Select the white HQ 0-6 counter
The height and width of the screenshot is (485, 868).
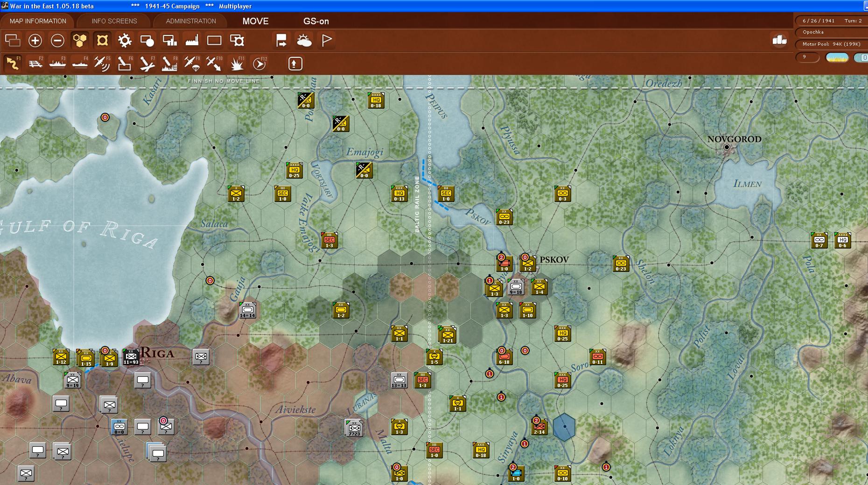[842, 240]
